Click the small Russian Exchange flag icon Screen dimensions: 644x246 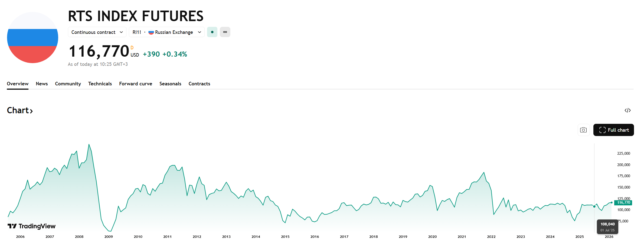coord(151,32)
